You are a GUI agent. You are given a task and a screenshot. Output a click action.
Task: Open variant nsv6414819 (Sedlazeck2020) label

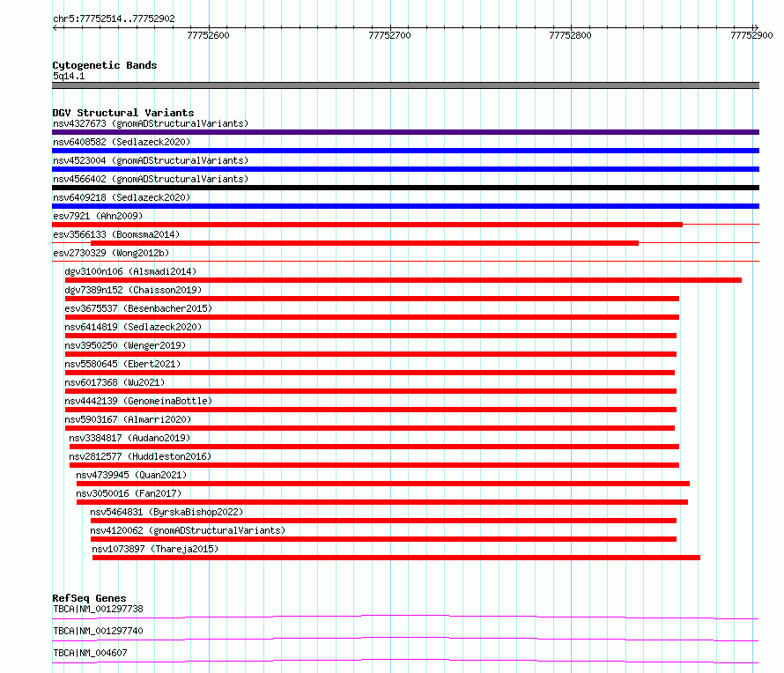(x=133, y=327)
